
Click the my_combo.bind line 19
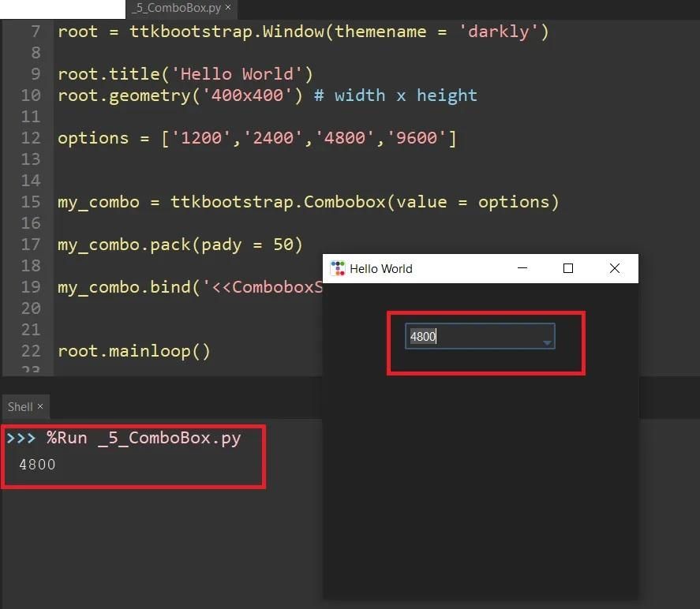190,287
